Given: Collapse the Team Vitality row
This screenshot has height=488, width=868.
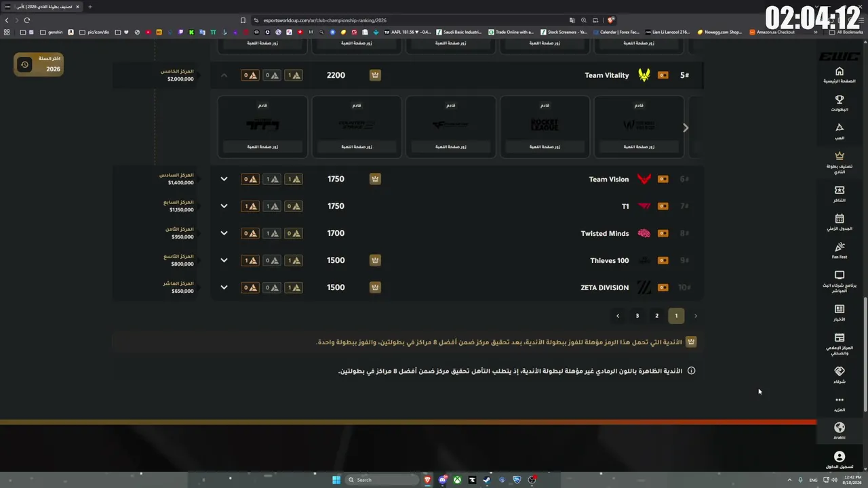Looking at the screenshot, I should tap(224, 75).
